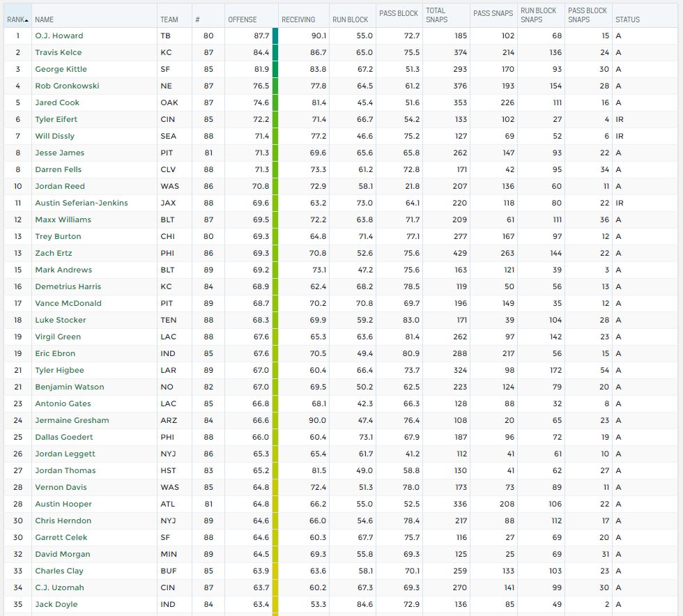Click O.J. Howard's green offense grade bar

pyautogui.click(x=275, y=36)
